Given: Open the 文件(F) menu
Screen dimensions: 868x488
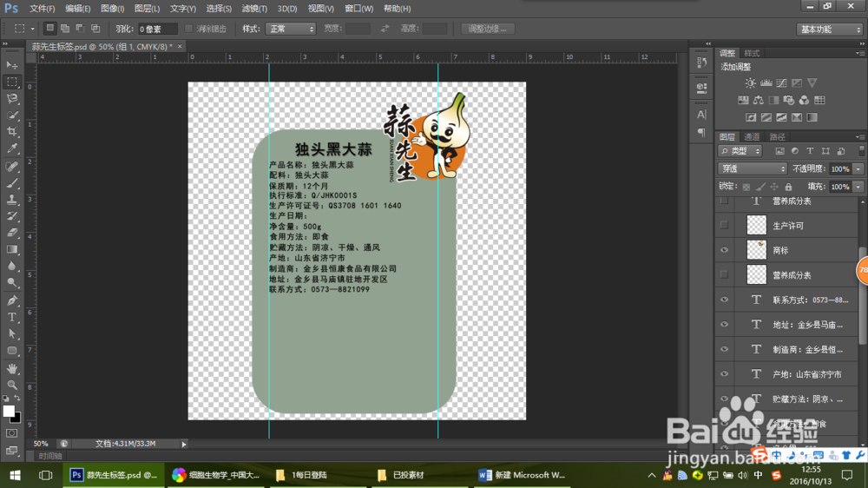Looking at the screenshot, I should pyautogui.click(x=42, y=9).
